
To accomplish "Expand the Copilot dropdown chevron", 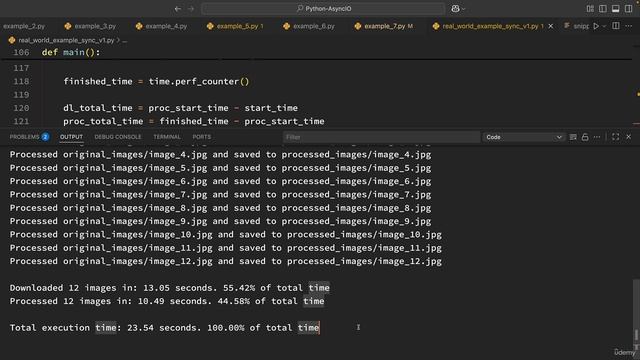I will tap(463, 9).
